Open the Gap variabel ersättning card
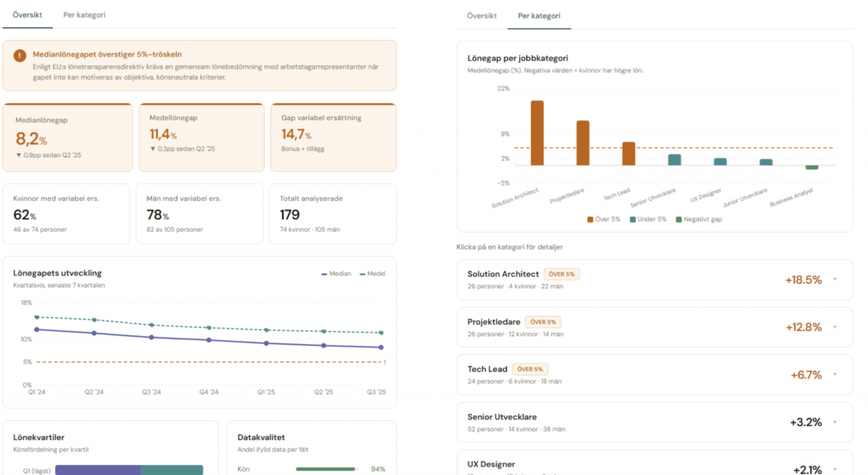The height and width of the screenshot is (475, 868). 333,138
